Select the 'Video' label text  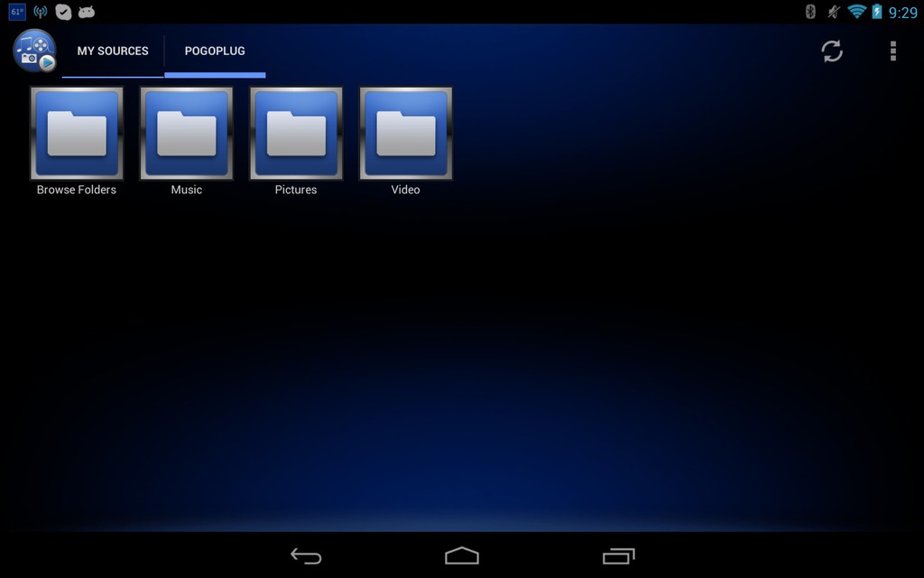pos(405,190)
